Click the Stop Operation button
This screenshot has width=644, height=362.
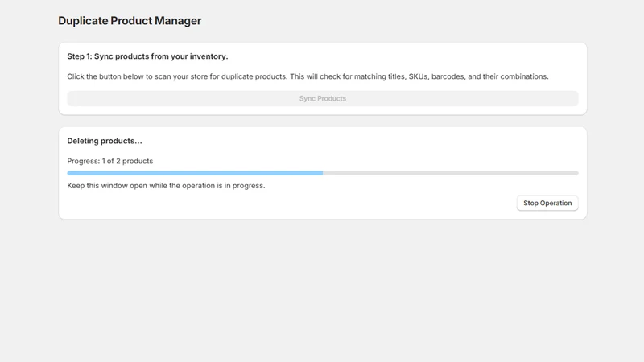click(547, 203)
